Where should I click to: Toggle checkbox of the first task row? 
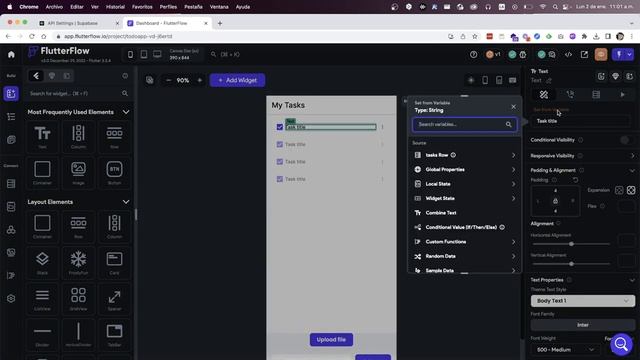point(280,127)
